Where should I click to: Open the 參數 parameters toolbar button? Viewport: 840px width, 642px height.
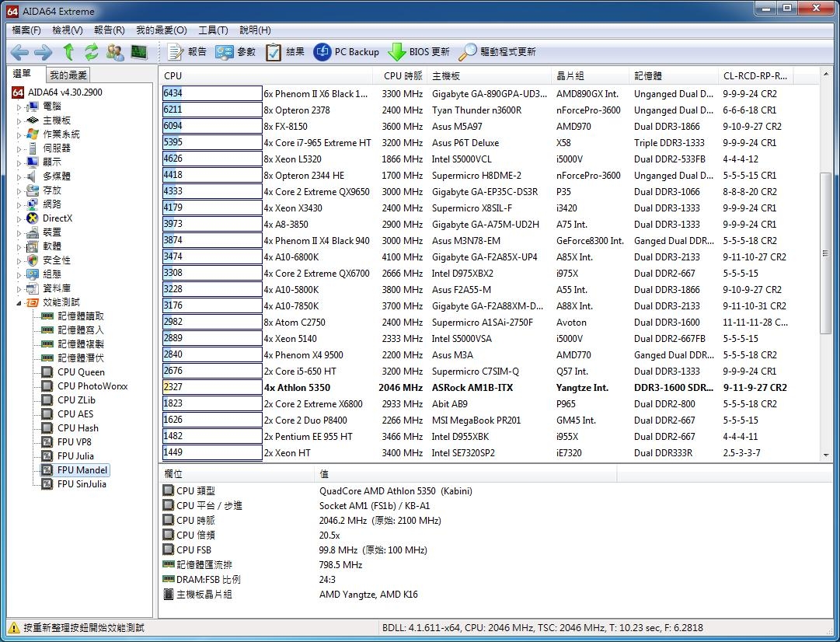[235, 52]
